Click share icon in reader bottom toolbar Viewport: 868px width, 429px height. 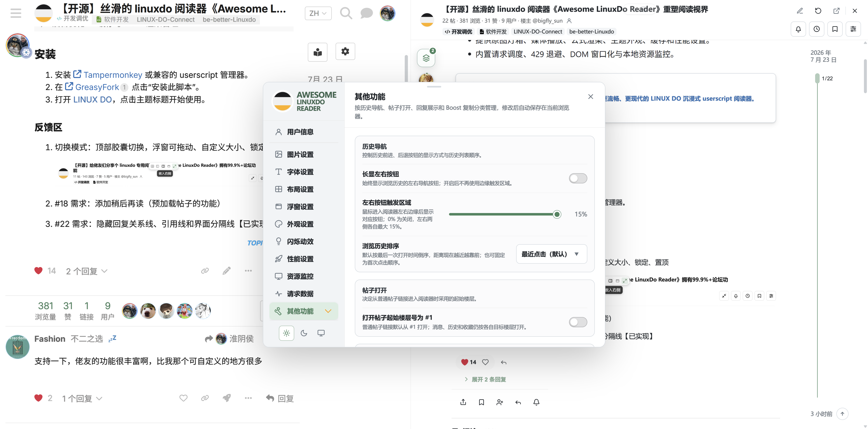(x=463, y=402)
